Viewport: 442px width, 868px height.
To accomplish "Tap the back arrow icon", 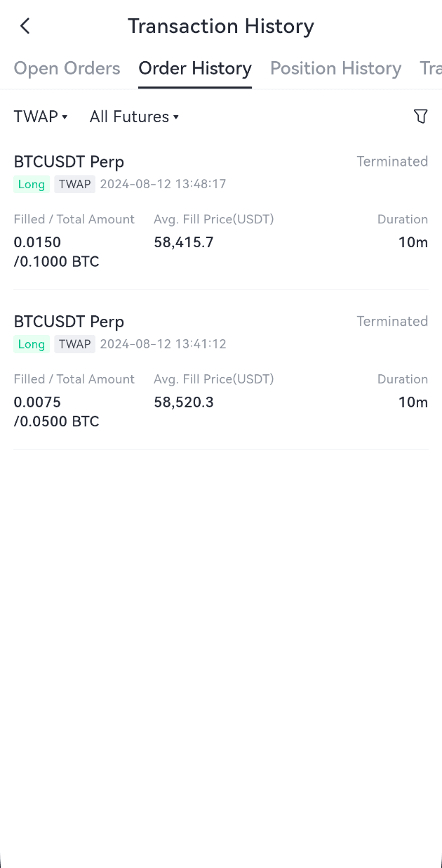I will (25, 26).
